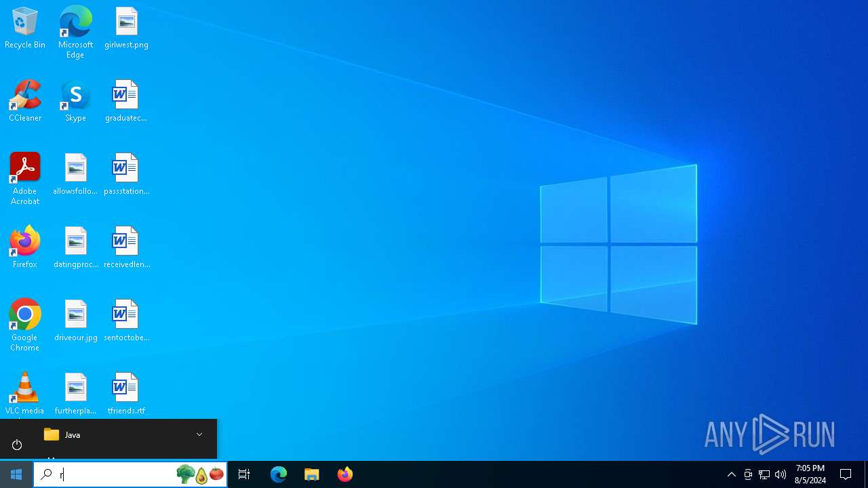The height and width of the screenshot is (488, 868).
Task: Open Microsoft Edge from the taskbar
Action: pyautogui.click(x=279, y=474)
